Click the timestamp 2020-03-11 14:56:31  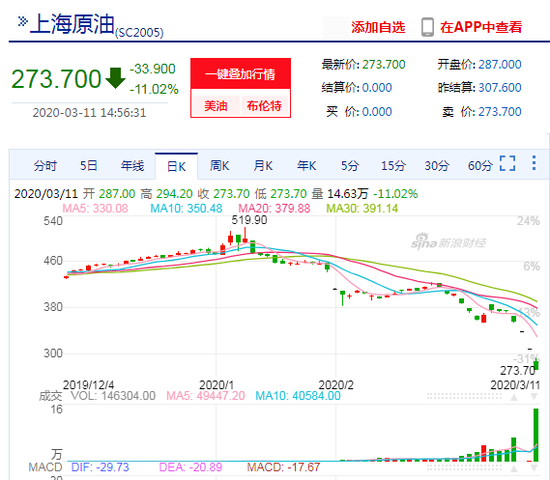[89, 113]
